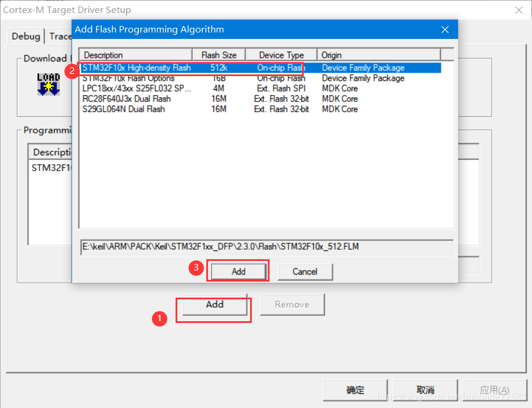532x408 pixels.
Task: Click the Remove button
Action: point(292,305)
